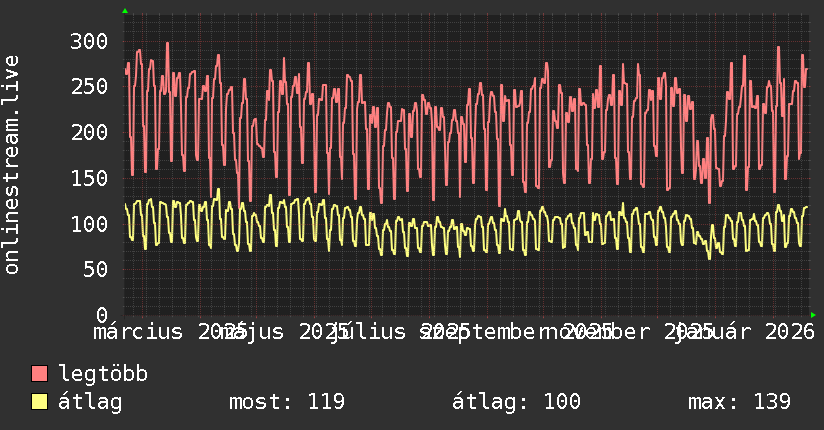
Task: Click the green arrow at y-axis top
Action: [125, 11]
